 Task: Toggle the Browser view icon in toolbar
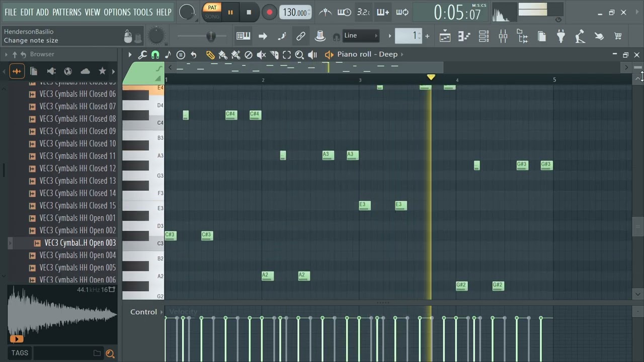click(x=522, y=36)
